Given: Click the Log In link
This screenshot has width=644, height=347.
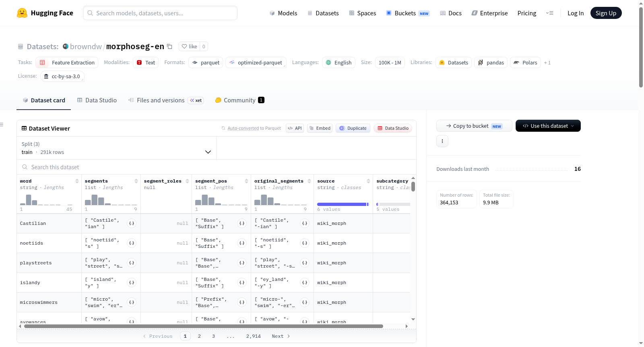Looking at the screenshot, I should [576, 13].
